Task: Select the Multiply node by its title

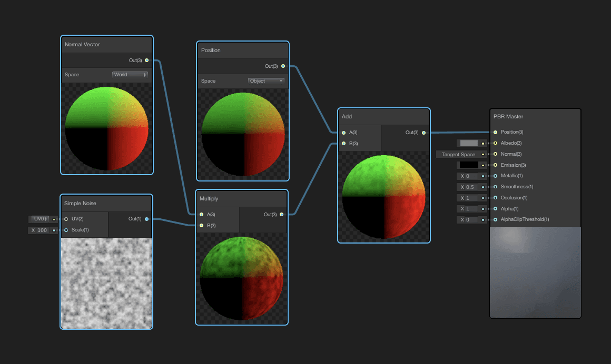Action: [209, 199]
